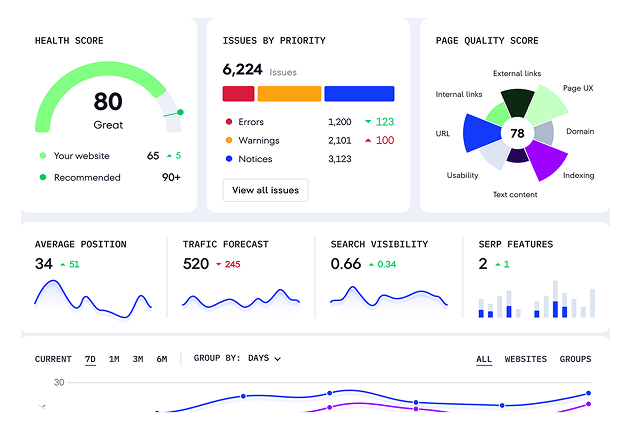631x430 pixels.
Task: Click the Recommended legend dot
Action: coord(42,177)
